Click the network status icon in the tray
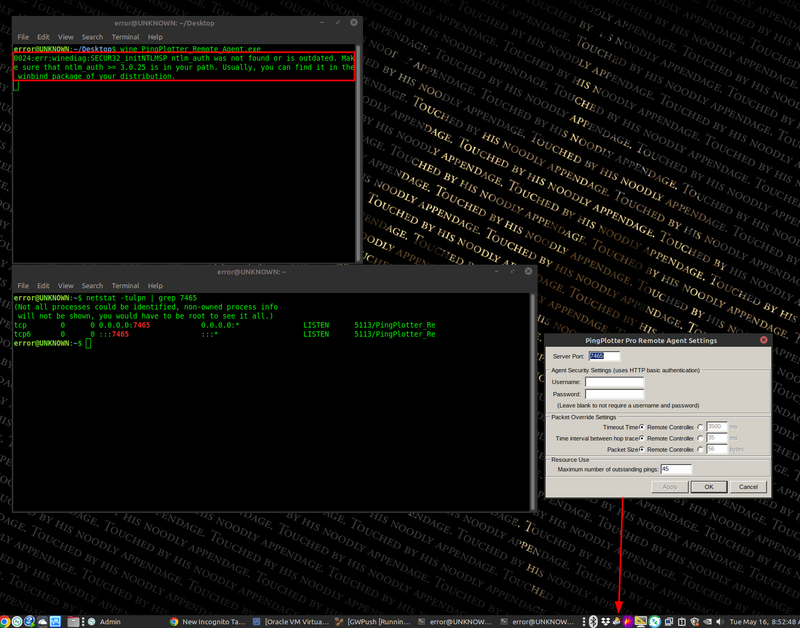 coord(669,621)
